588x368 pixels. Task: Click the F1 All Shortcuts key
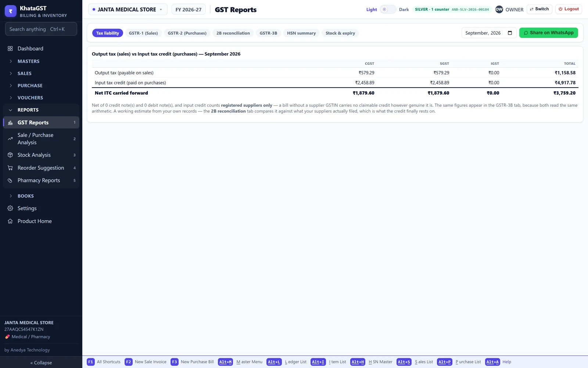[104, 362]
